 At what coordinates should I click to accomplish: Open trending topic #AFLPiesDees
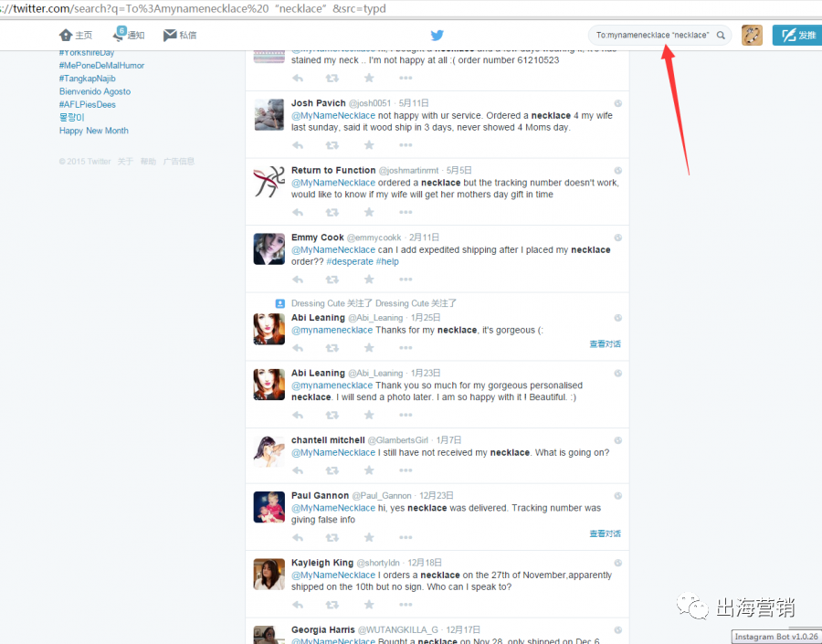(88, 105)
